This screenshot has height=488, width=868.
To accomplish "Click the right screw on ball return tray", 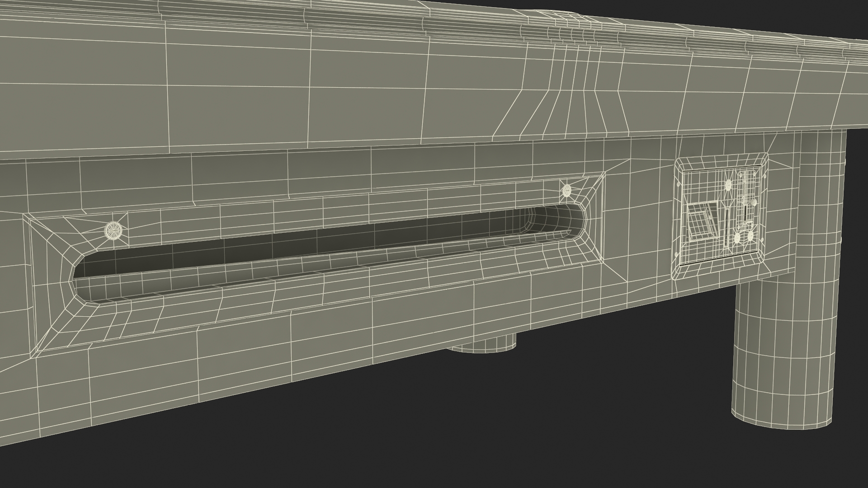I will tap(566, 190).
